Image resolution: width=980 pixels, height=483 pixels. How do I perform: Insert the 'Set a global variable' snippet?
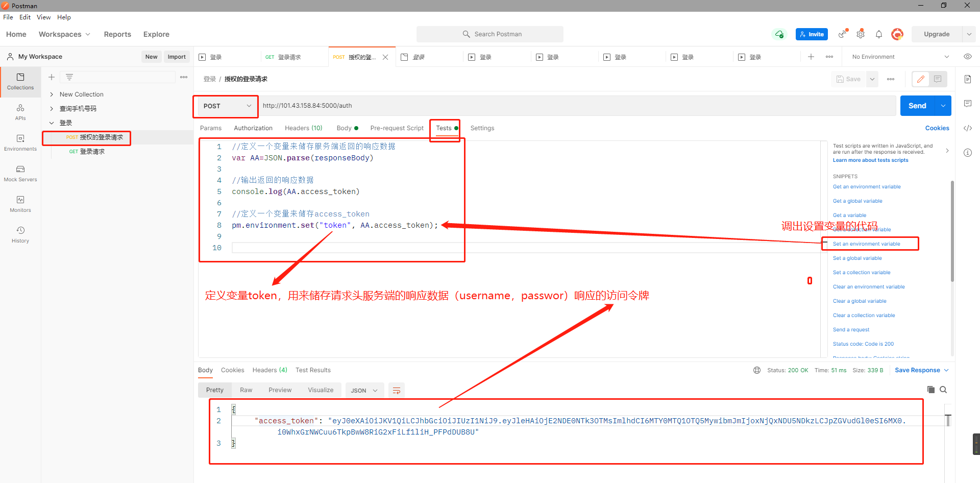[x=857, y=258]
